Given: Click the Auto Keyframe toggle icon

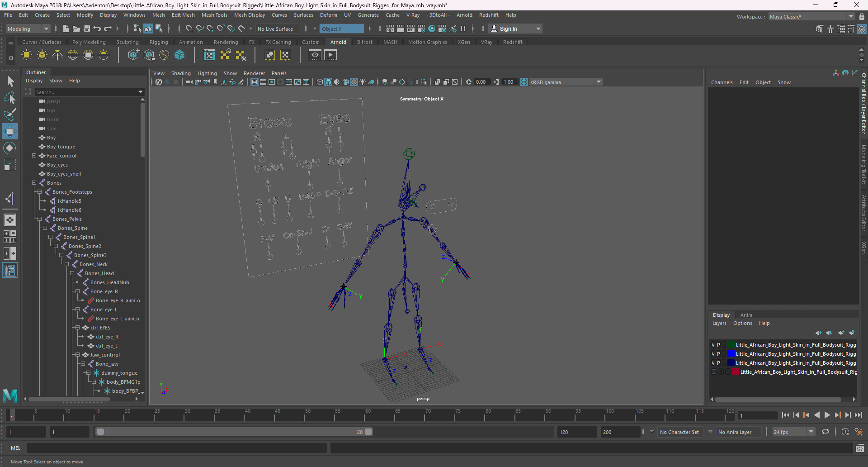Looking at the screenshot, I should (845, 432).
